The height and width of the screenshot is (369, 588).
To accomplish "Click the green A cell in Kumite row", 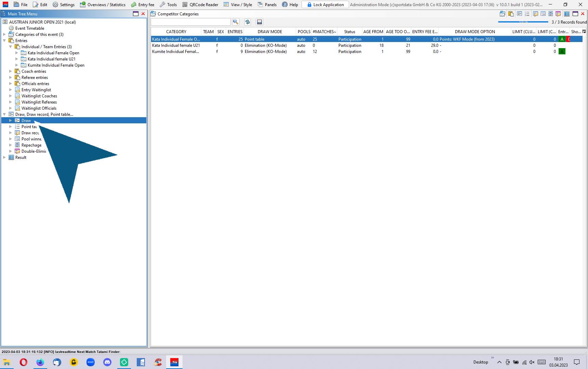I will pyautogui.click(x=562, y=51).
